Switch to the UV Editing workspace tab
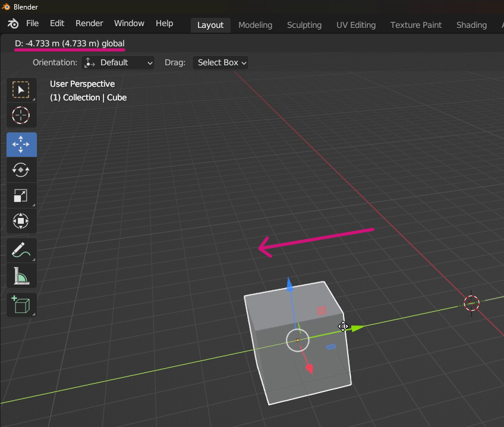 356,25
